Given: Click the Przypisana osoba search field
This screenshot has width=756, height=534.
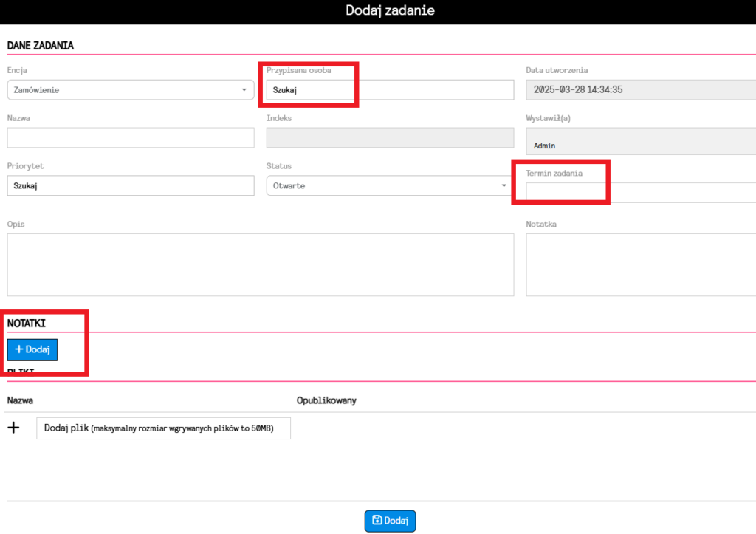Looking at the screenshot, I should click(x=390, y=90).
